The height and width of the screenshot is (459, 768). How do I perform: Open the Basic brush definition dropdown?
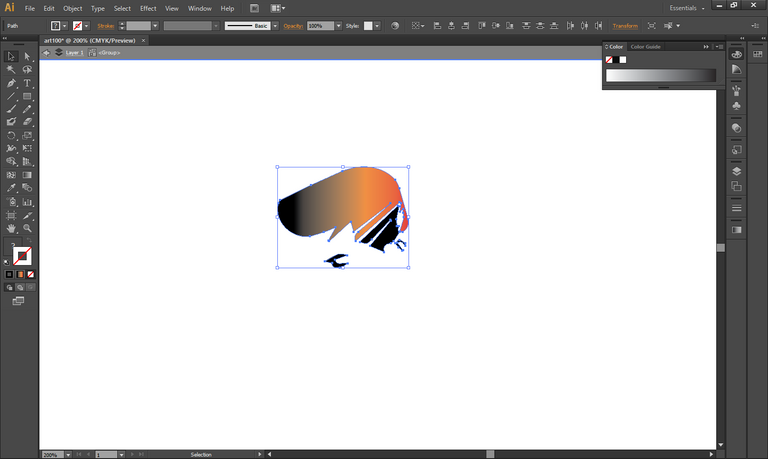pyautogui.click(x=275, y=26)
